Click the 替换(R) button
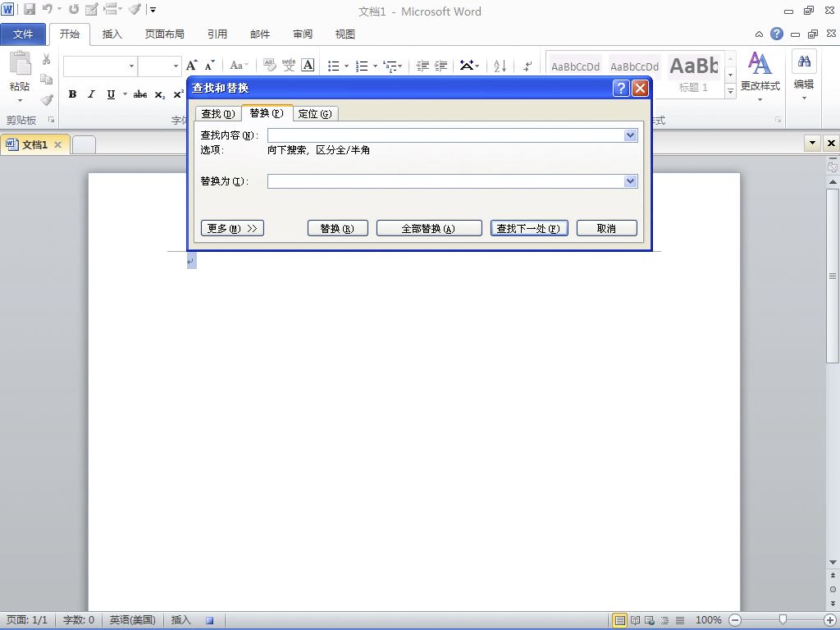 pos(337,228)
